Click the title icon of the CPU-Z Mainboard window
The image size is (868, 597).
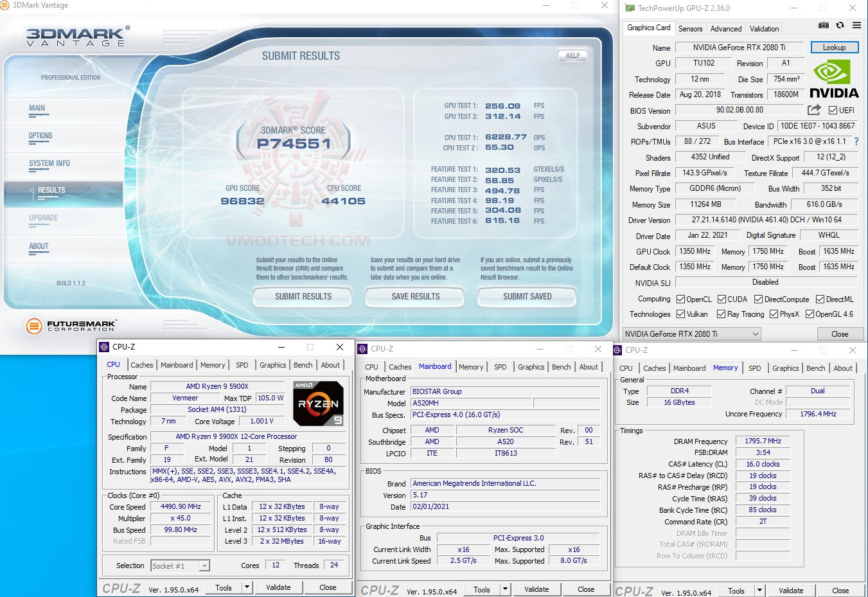pyautogui.click(x=362, y=349)
